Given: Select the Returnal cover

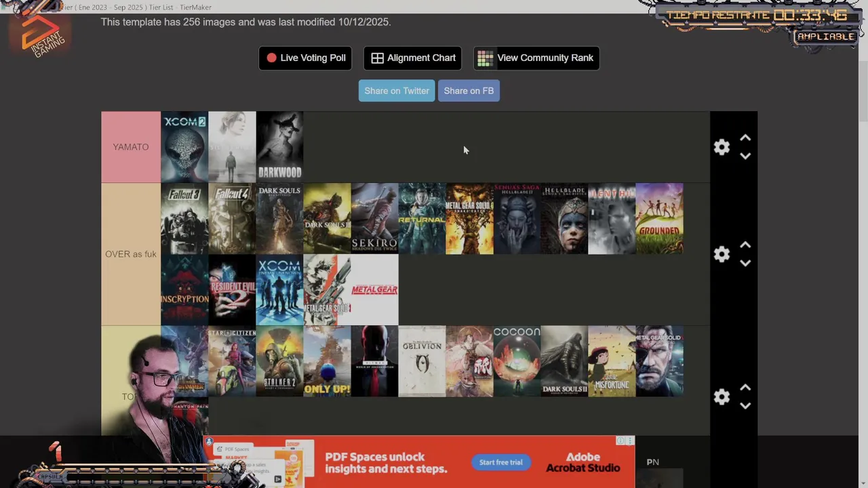Looking at the screenshot, I should [422, 218].
